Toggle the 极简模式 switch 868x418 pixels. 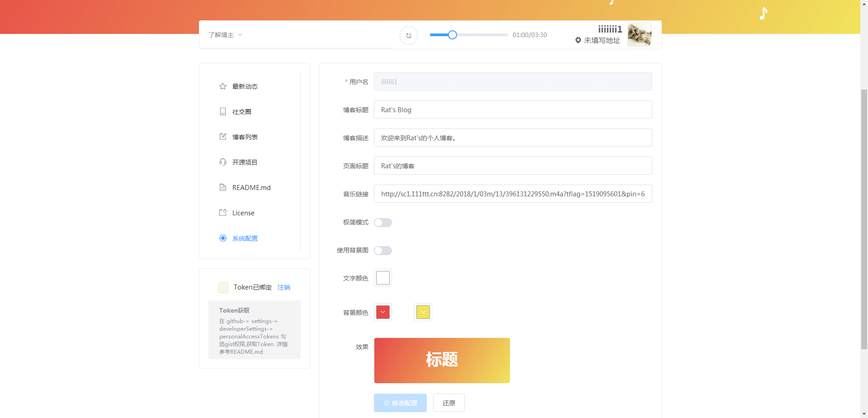coord(383,223)
